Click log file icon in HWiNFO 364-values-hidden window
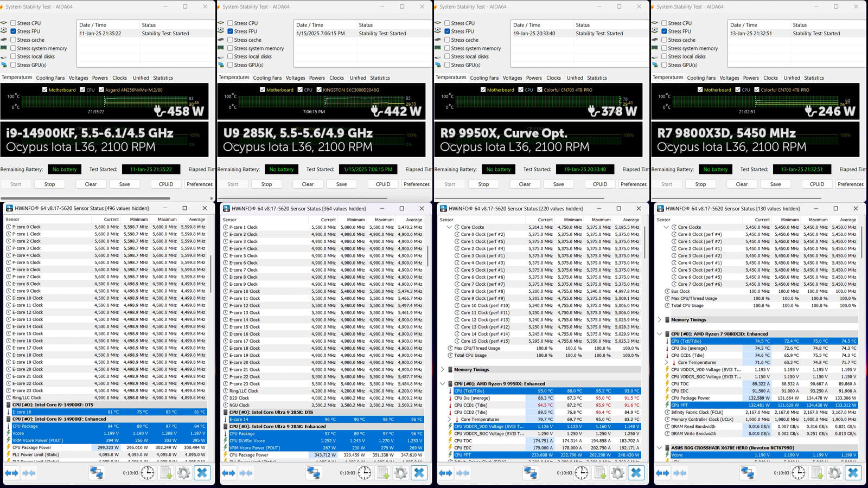868x488 pixels. point(383,473)
